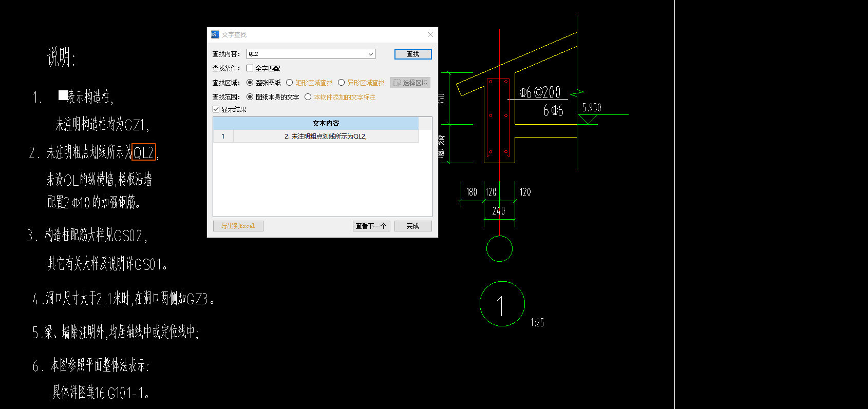Viewport: 868px width, 409px height.
Task: Click the drawing text 具体详图集16G101-1
Action: [x=101, y=393]
